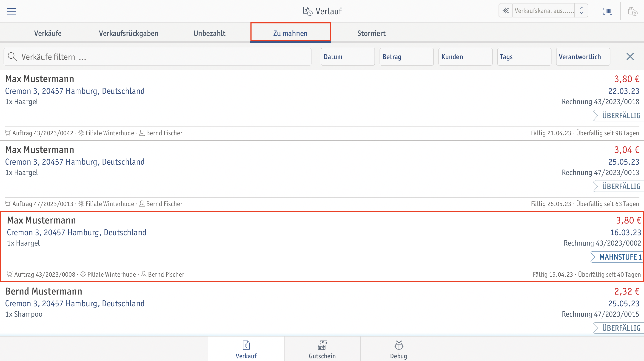Open the barcode scanner
This screenshot has height=361, width=644.
click(607, 11)
